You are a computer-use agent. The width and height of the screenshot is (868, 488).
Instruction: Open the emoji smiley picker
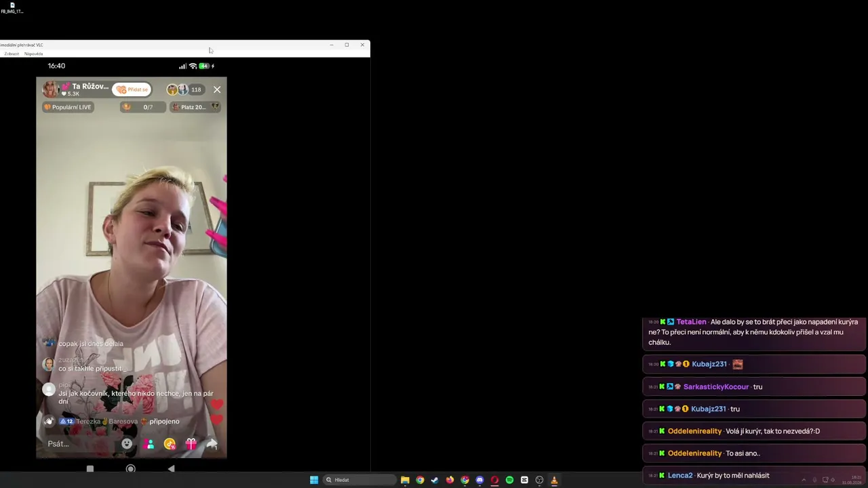(x=127, y=444)
